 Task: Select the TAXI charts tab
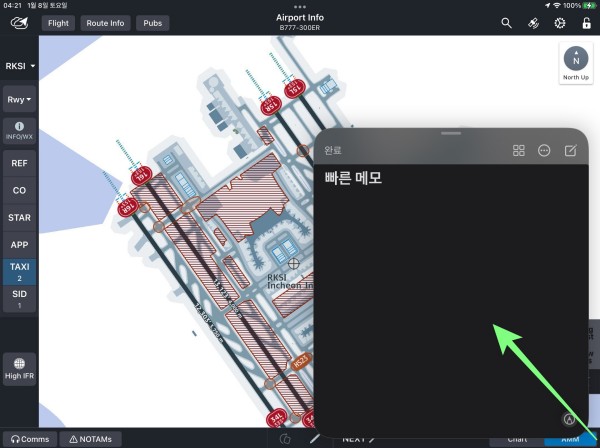click(19, 271)
